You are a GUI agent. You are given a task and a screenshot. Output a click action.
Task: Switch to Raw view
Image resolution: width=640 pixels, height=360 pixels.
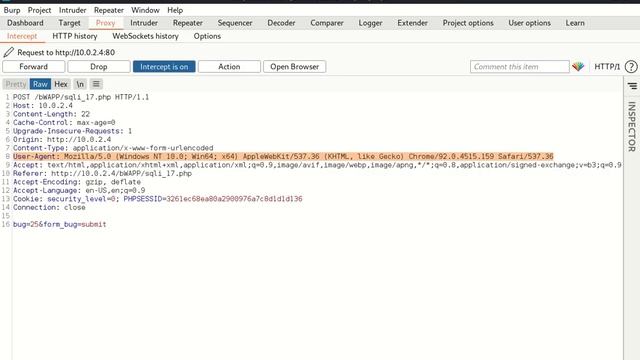[40, 84]
